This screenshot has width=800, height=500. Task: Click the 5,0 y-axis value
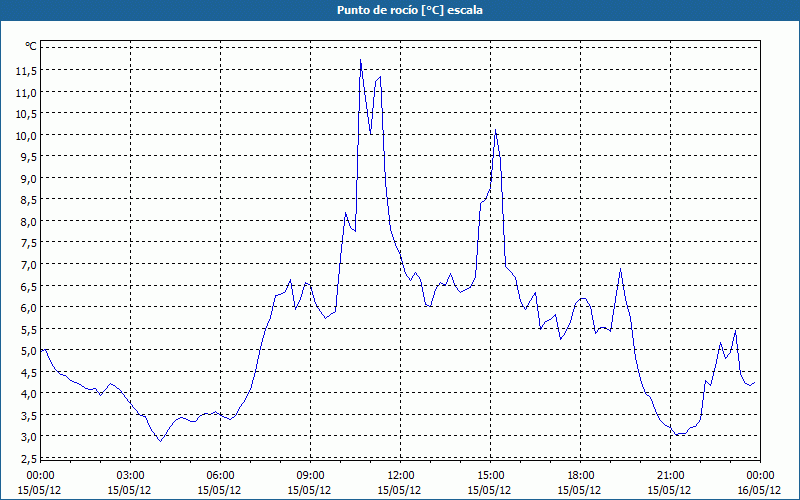tap(29, 351)
